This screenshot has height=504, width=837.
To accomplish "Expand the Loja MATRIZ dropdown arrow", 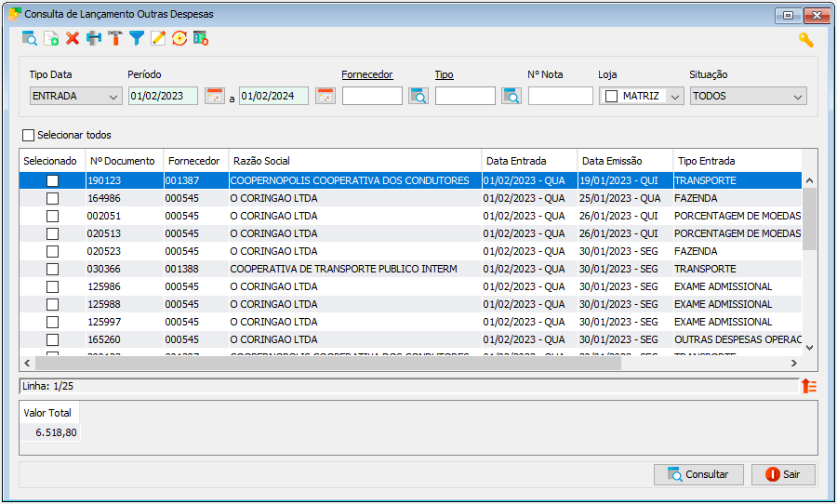I will tap(675, 97).
